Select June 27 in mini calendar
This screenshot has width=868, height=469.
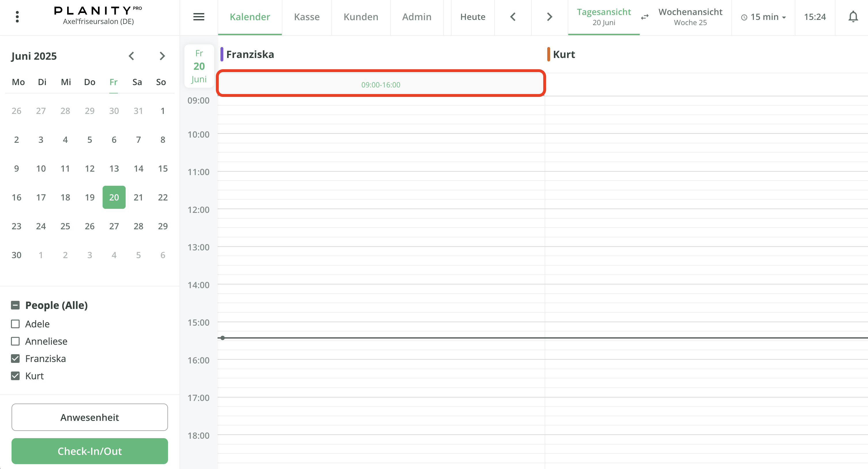[x=114, y=226]
